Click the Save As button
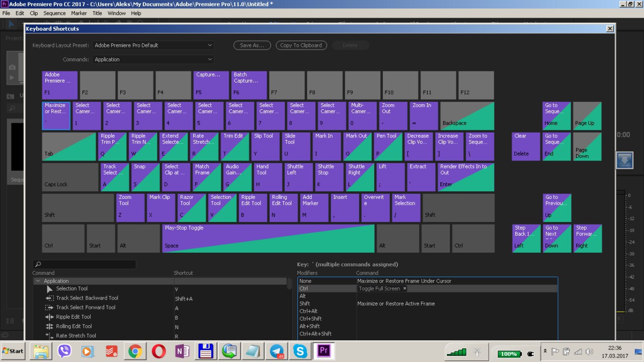The height and width of the screenshot is (362, 644). coord(252,45)
